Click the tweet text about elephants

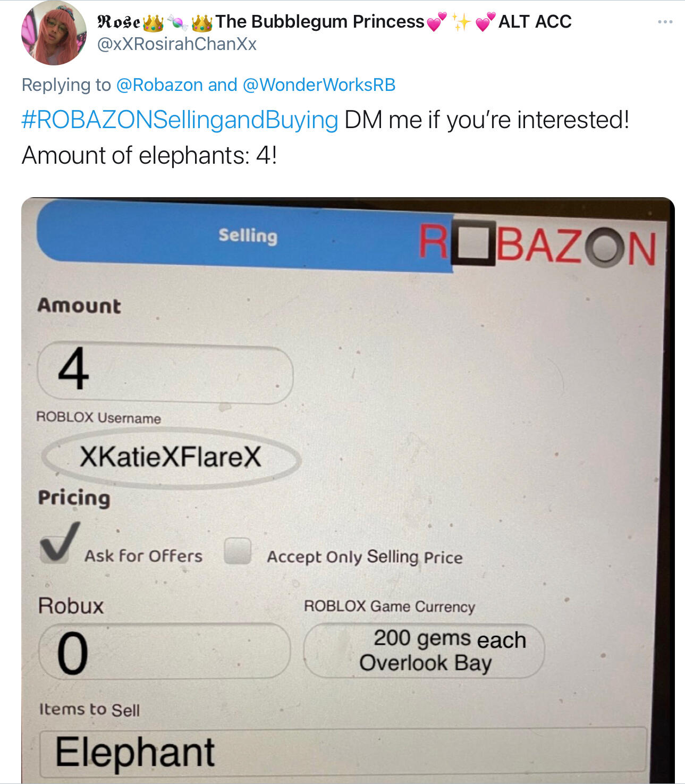pos(149,156)
